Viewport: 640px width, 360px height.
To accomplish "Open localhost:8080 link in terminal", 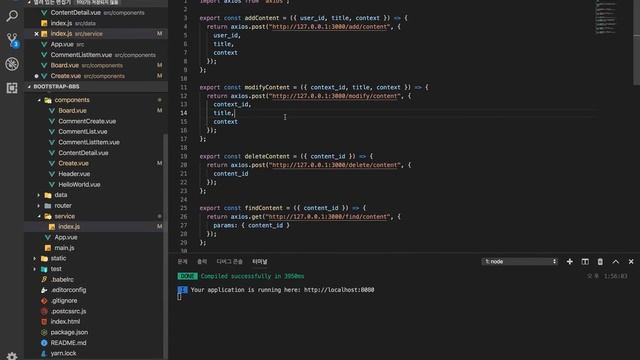I will pos(339,290).
